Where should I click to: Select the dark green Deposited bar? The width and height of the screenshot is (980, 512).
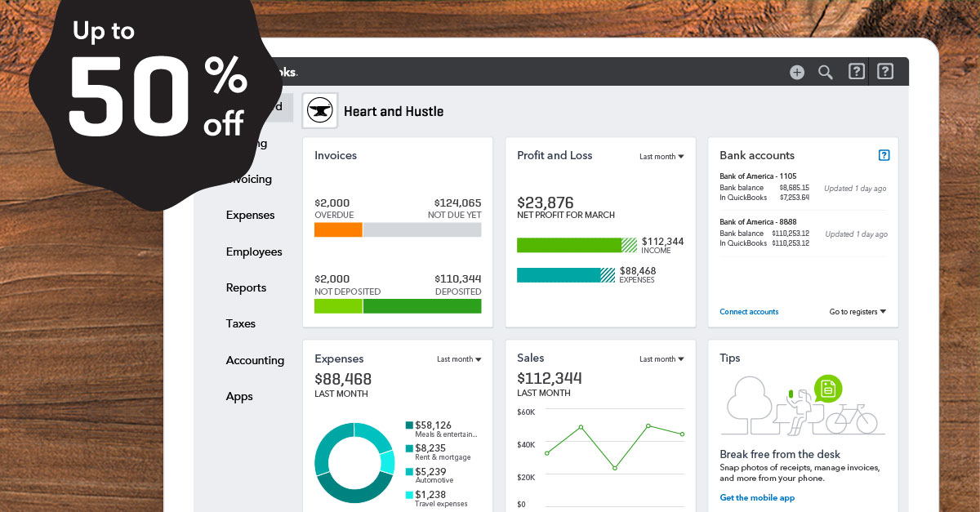[422, 306]
